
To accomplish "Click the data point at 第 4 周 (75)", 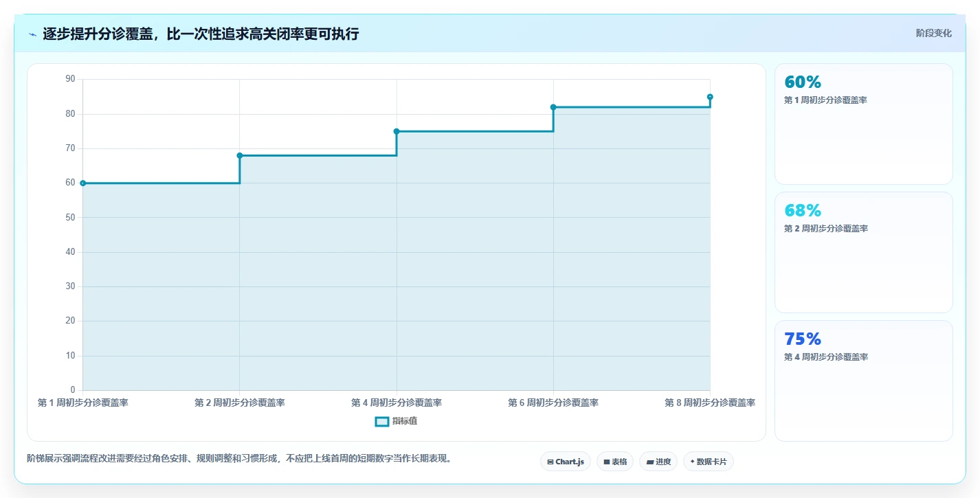I will [x=397, y=131].
